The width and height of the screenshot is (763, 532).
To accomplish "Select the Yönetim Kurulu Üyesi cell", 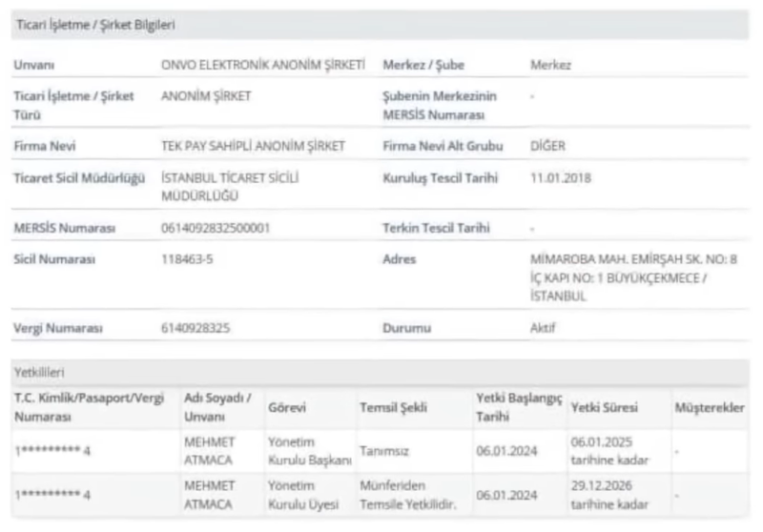I will click(302, 495).
